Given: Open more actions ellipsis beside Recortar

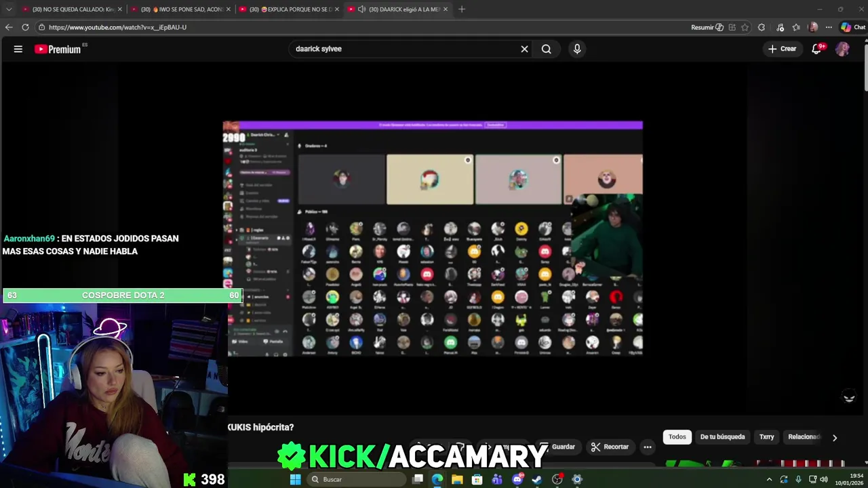Looking at the screenshot, I should tap(648, 447).
